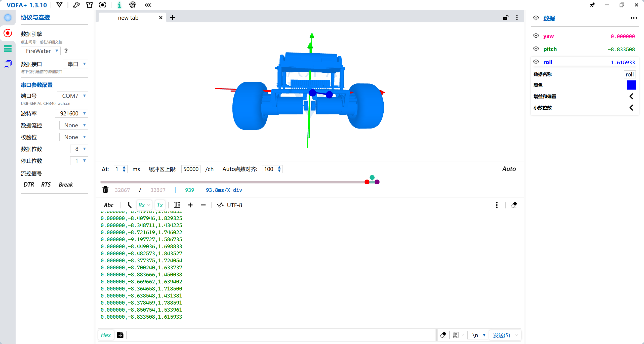Open the 停止位数 1 dropdown
The width and height of the screenshot is (644, 344).
pyautogui.click(x=79, y=161)
